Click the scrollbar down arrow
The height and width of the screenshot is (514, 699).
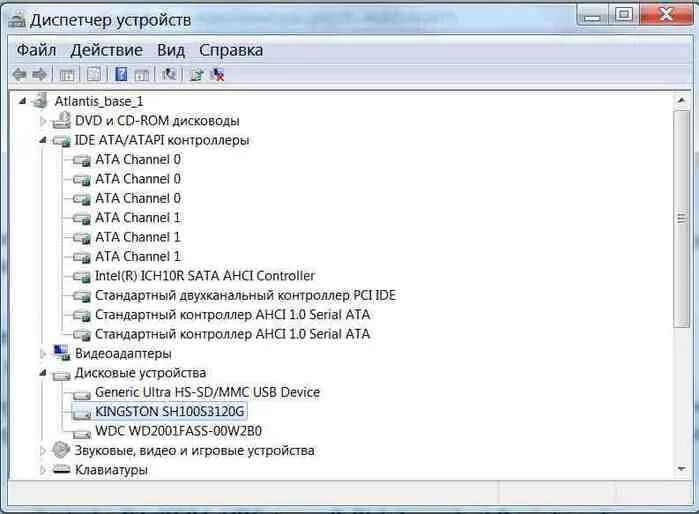(681, 469)
